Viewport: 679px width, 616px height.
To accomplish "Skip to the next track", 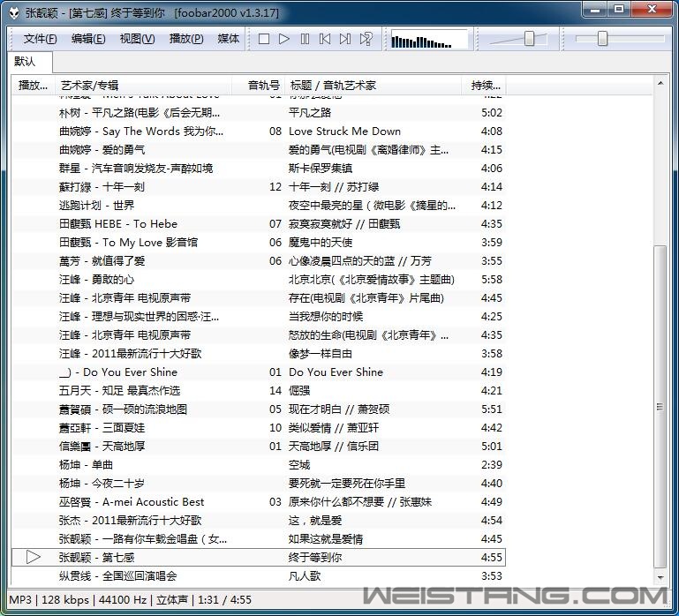I will 345,39.
